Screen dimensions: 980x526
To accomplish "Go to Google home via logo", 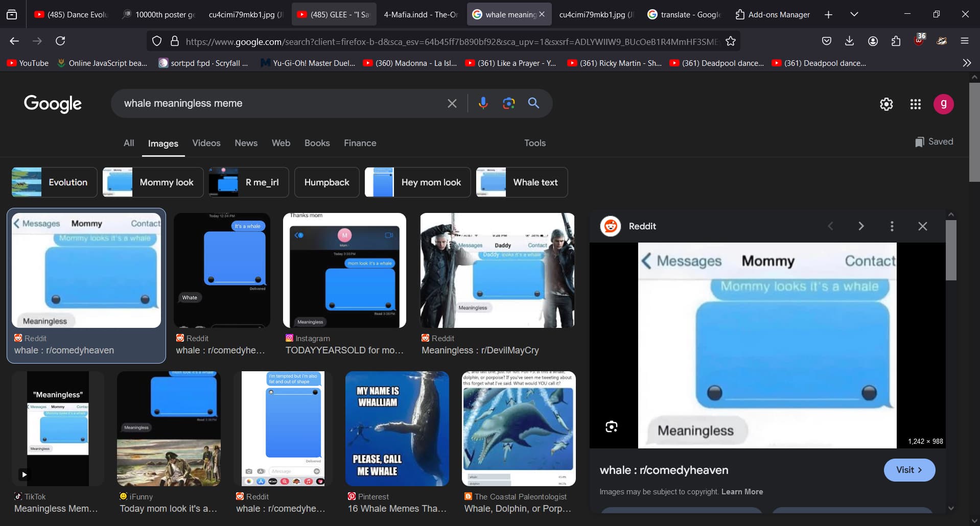I will (x=53, y=104).
